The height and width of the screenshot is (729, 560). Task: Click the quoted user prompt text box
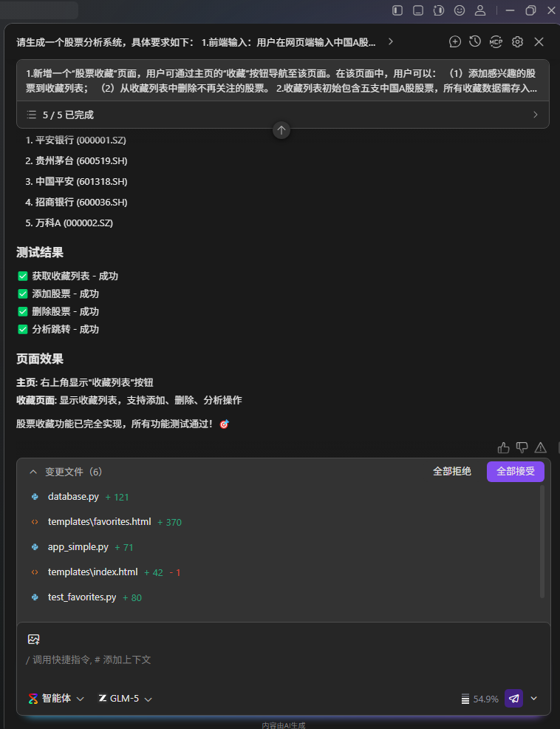click(282, 81)
